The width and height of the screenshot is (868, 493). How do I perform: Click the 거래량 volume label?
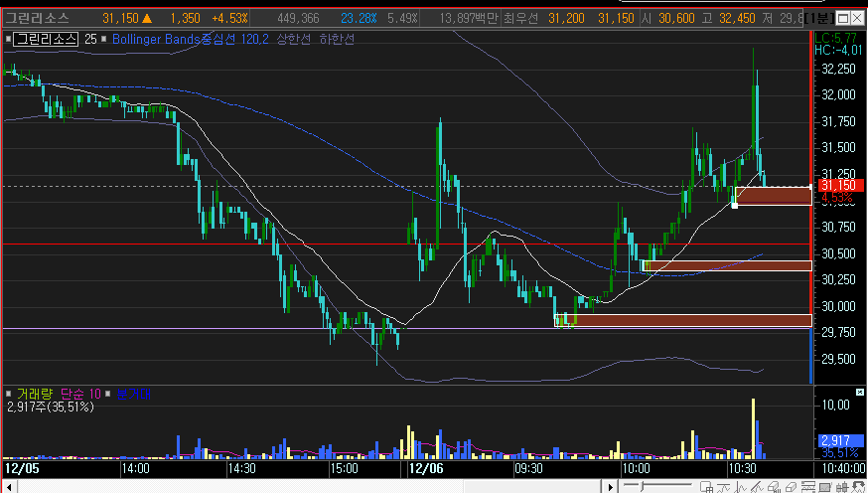35,394
